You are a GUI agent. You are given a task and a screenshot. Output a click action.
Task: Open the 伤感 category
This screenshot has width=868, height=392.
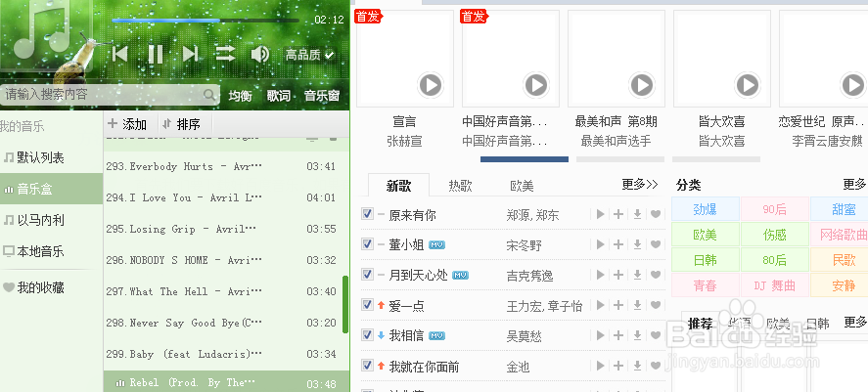(774, 235)
